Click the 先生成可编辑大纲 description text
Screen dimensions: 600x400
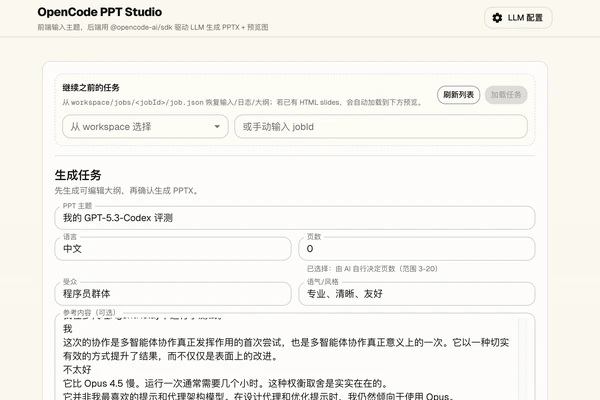coord(128,191)
